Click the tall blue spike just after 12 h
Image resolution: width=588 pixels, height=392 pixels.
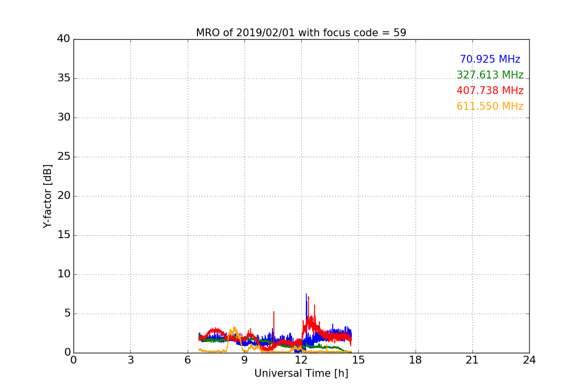306,309
